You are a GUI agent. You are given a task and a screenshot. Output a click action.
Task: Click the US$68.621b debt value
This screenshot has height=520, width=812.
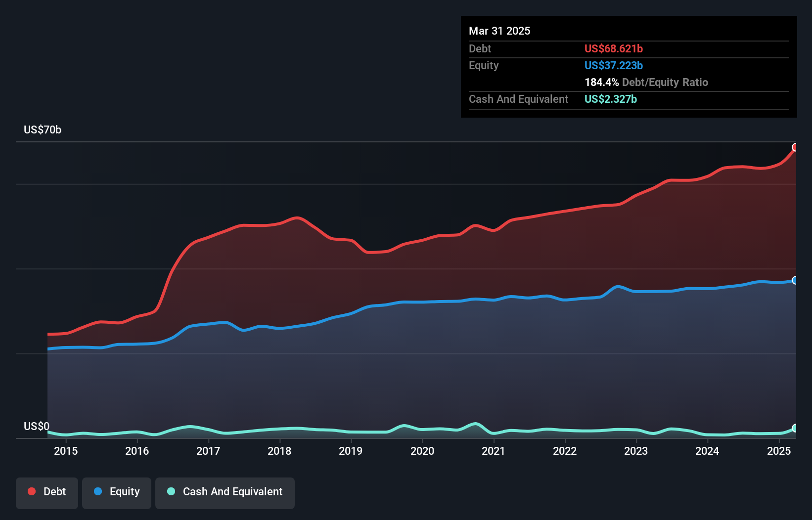pos(614,48)
